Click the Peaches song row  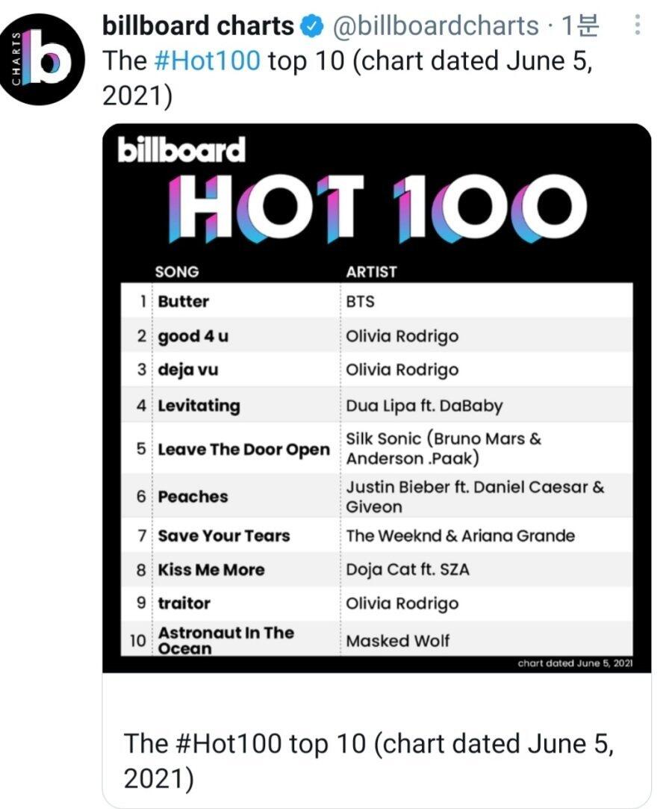[377, 497]
